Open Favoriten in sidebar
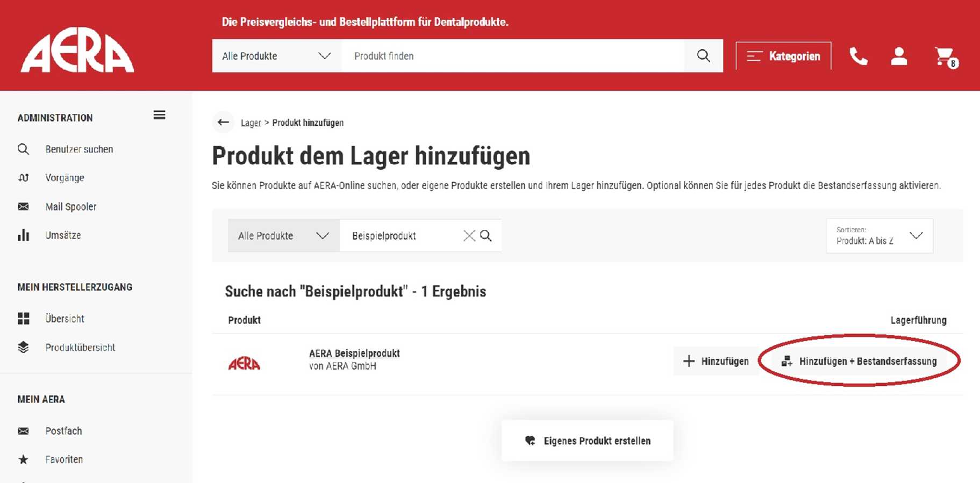The width and height of the screenshot is (980, 483). click(64, 459)
